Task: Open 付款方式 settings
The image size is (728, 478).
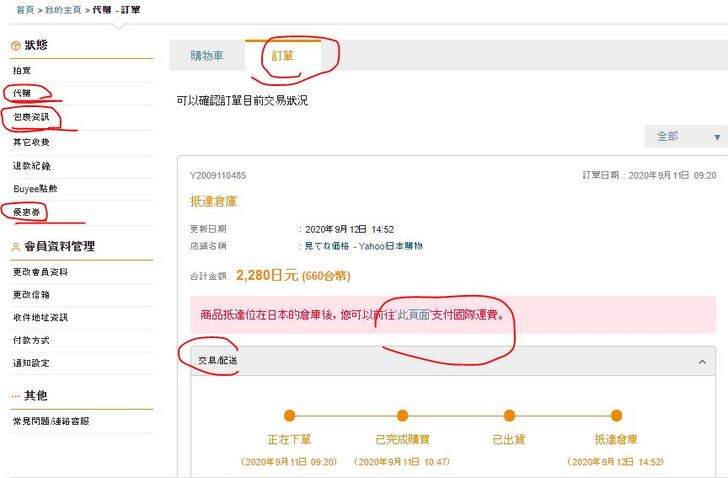Action: [x=31, y=340]
